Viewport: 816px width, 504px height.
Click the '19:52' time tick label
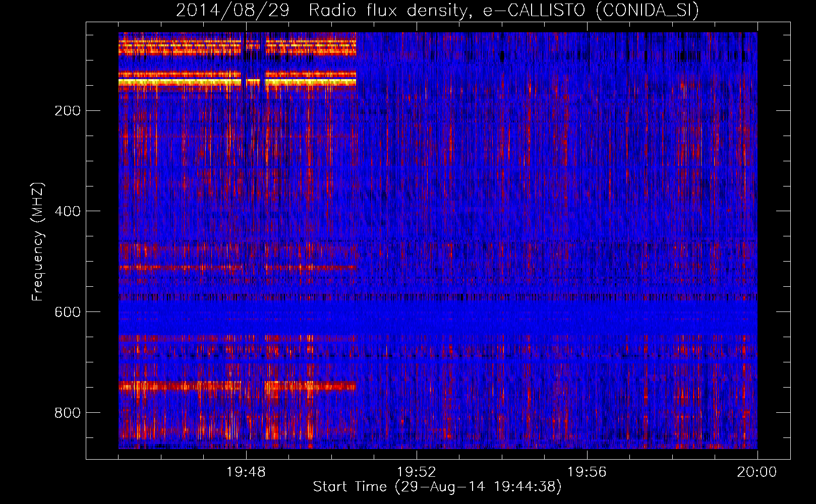click(x=417, y=472)
